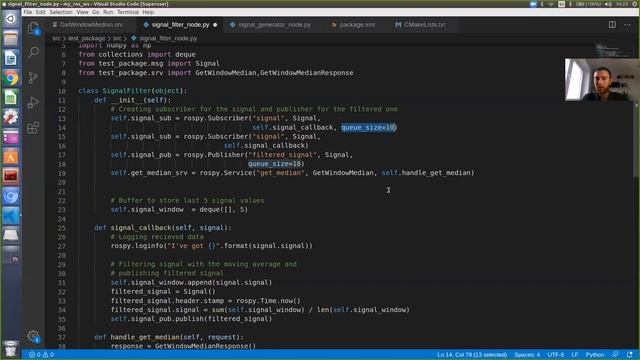Click the highlighted queue_size=10 on line 14
This screenshot has width=640, height=360.
368,127
